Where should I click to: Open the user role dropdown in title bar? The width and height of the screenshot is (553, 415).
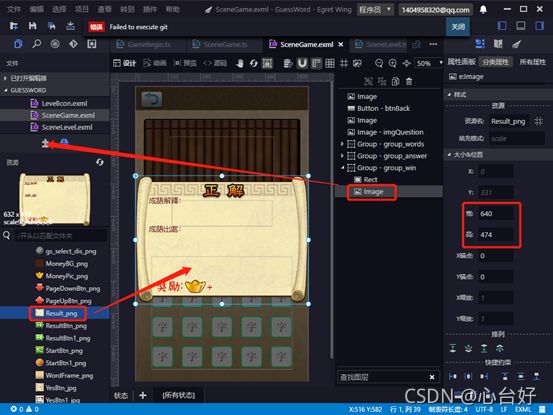tap(375, 10)
